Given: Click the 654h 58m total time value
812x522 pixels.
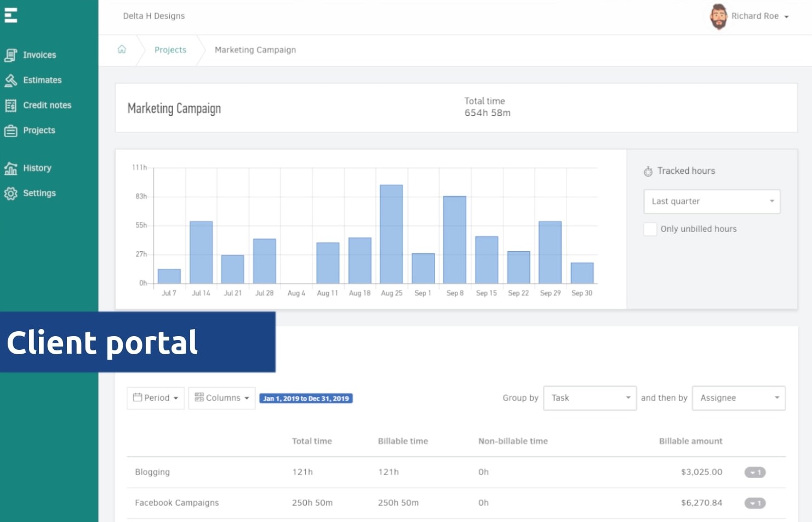Looking at the screenshot, I should tap(488, 113).
